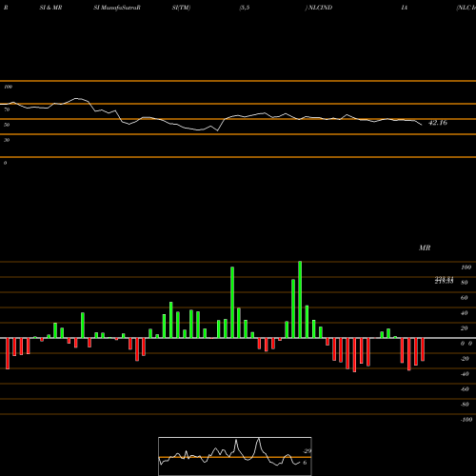The height and width of the screenshot is (476, 476).
Task: Click the header text '(5,5'
Action: pyautogui.click(x=245, y=8)
